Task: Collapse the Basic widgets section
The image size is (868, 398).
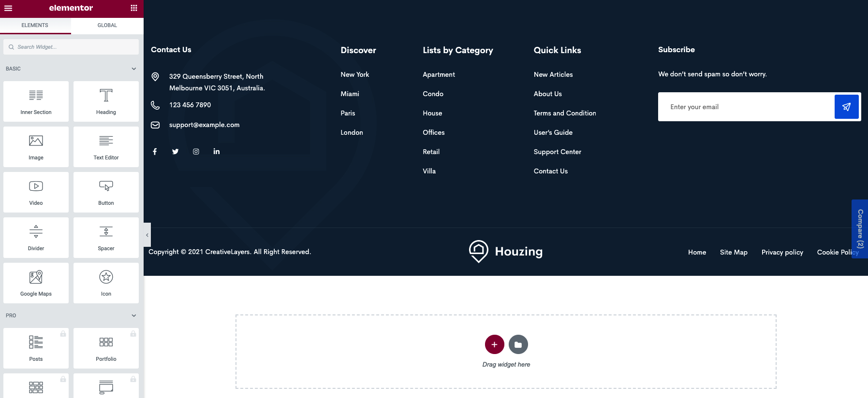Action: click(134, 69)
